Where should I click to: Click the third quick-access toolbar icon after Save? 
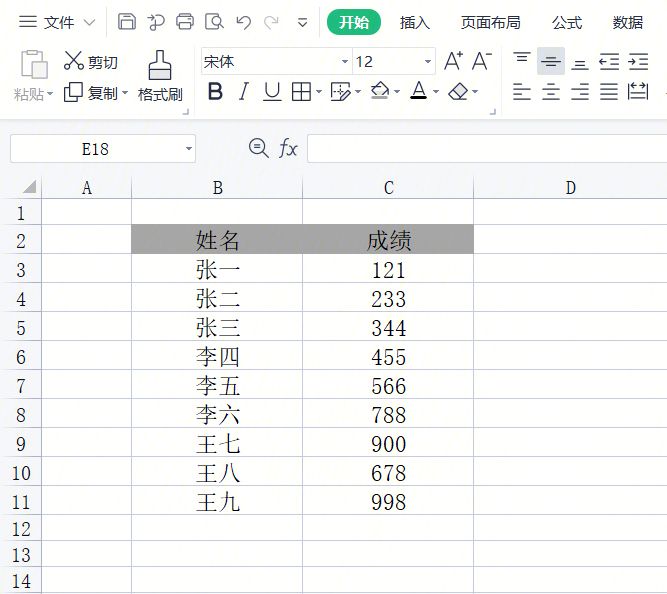(214, 22)
